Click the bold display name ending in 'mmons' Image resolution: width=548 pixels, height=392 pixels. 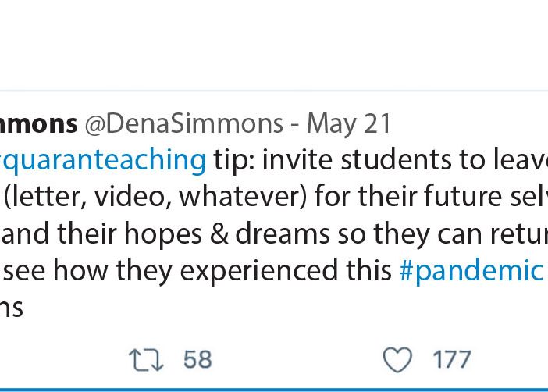tap(38, 124)
